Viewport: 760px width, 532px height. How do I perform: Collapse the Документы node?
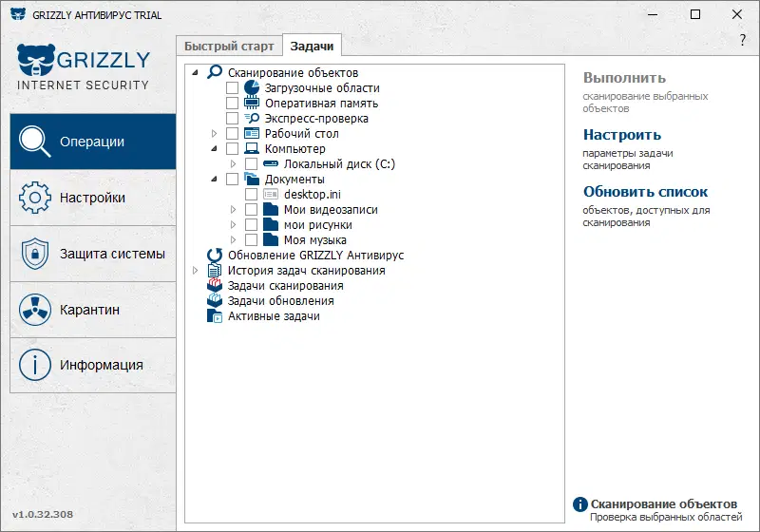(x=215, y=180)
